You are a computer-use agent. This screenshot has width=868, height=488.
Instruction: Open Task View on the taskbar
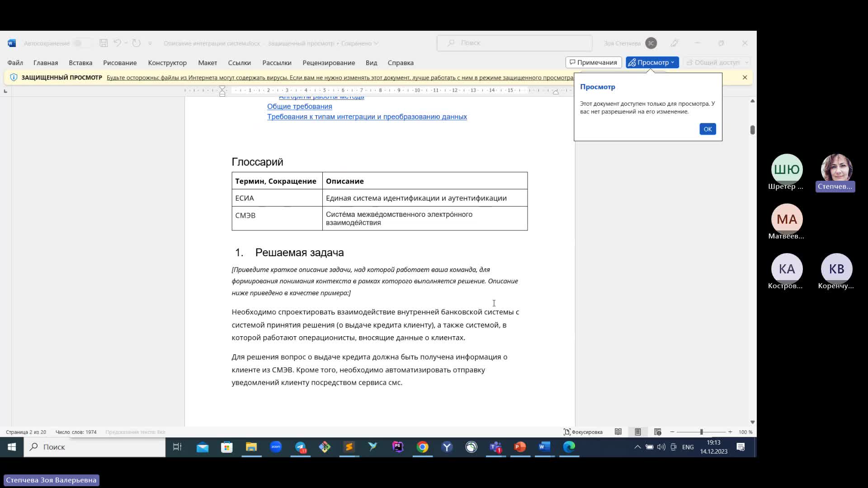coord(177,447)
